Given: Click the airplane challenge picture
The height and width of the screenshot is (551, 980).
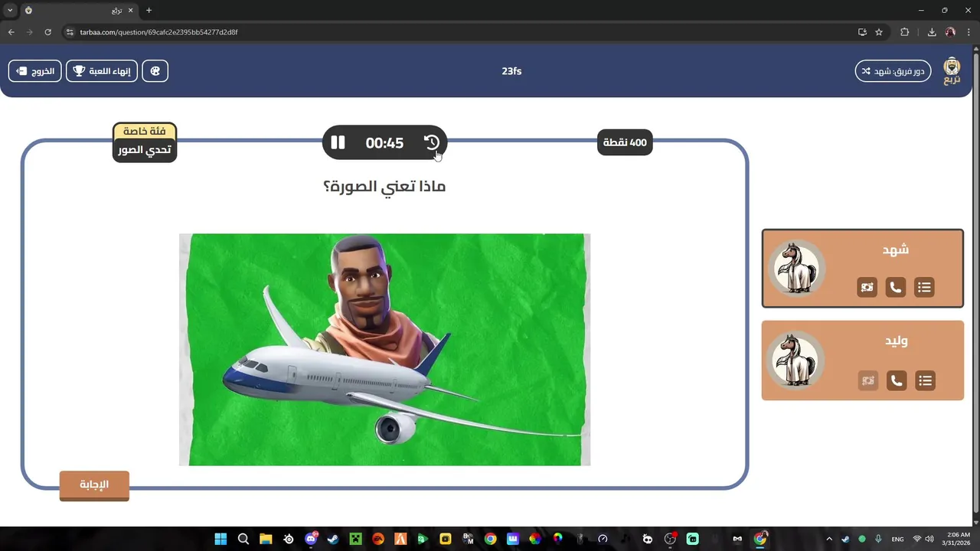Looking at the screenshot, I should (x=384, y=350).
